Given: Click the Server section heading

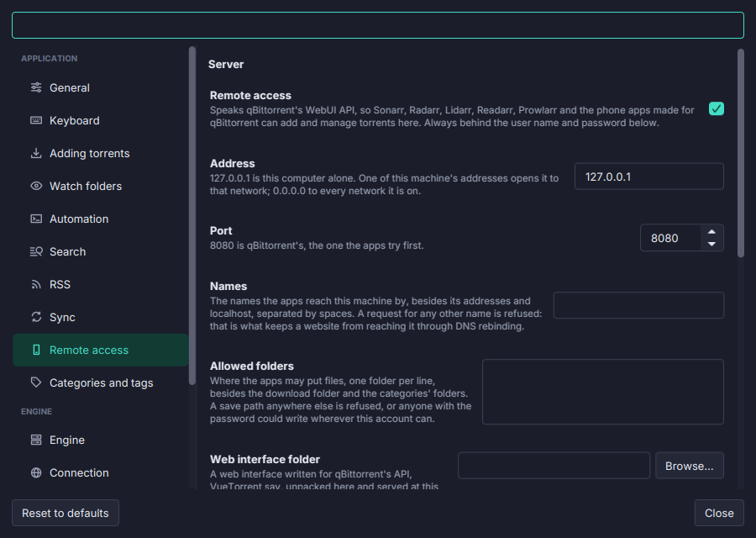Looking at the screenshot, I should tap(226, 64).
